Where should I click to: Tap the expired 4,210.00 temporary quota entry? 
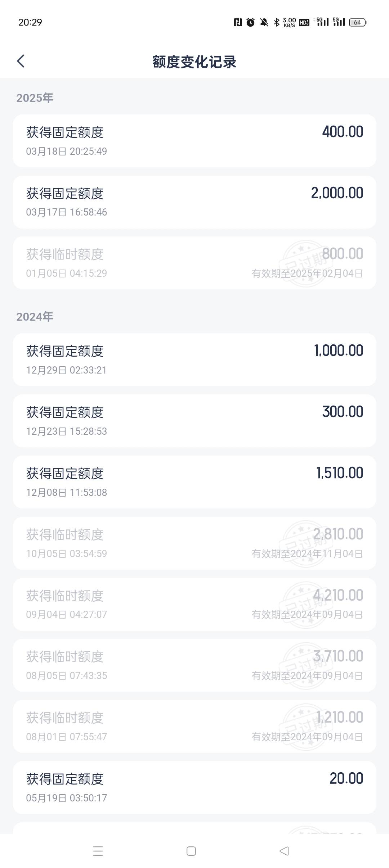(x=194, y=604)
